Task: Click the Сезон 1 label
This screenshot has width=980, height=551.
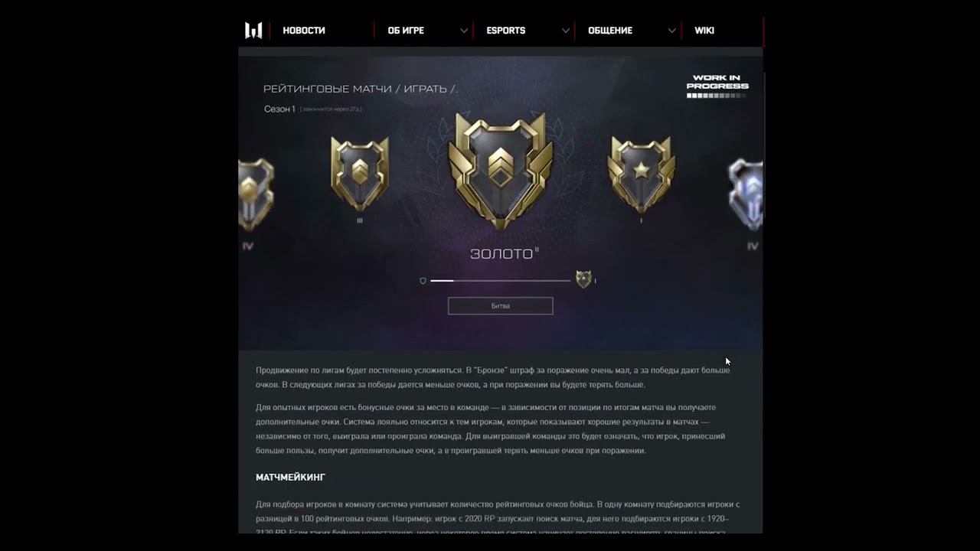Action: [279, 109]
